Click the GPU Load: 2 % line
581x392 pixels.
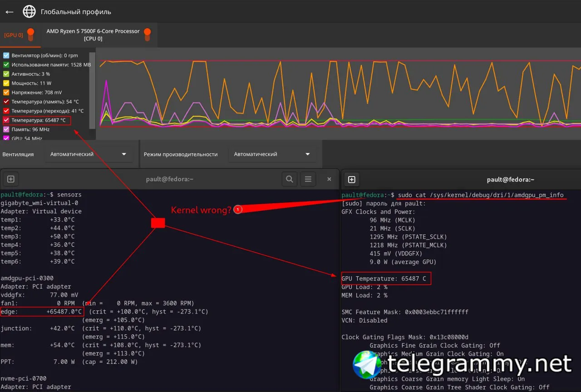tap(364, 287)
